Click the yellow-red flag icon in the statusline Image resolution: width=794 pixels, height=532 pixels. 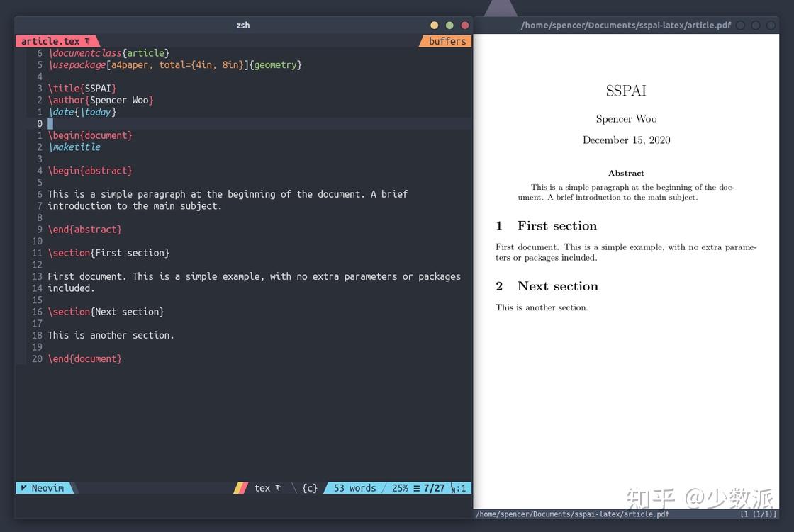[x=240, y=487]
